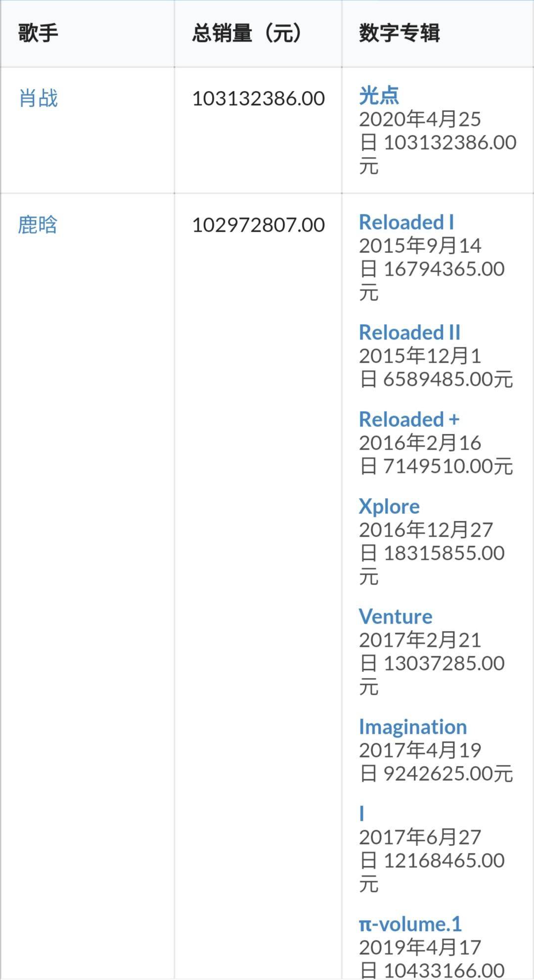Click the Venture release date 2017年2月21日
The width and height of the screenshot is (534, 980).
point(420,651)
